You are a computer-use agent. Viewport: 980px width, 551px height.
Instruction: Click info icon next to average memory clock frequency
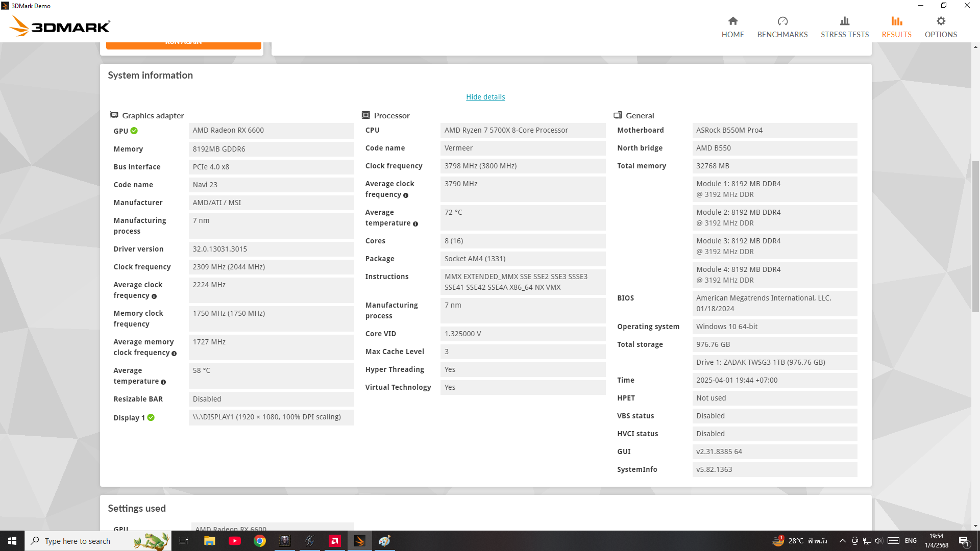pyautogui.click(x=174, y=354)
